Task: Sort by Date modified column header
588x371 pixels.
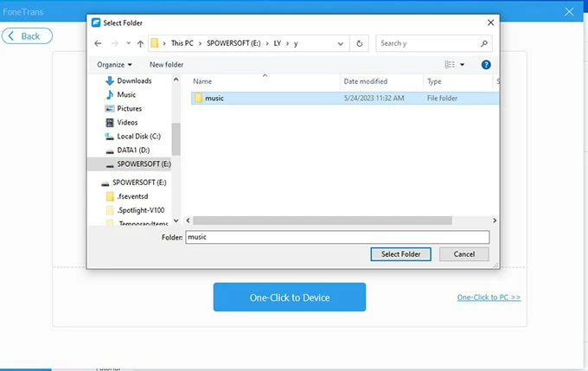Action: click(x=365, y=81)
